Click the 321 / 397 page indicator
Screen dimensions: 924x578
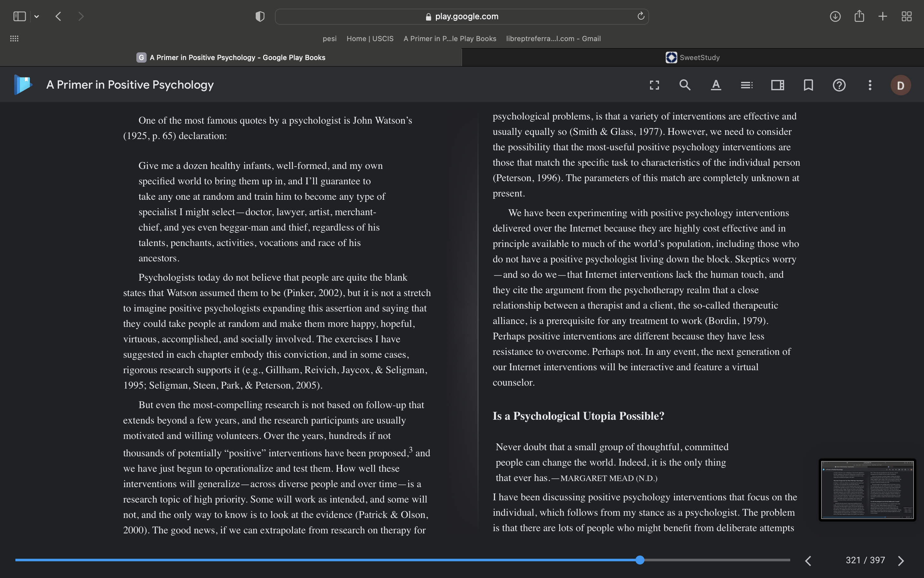[x=865, y=560]
